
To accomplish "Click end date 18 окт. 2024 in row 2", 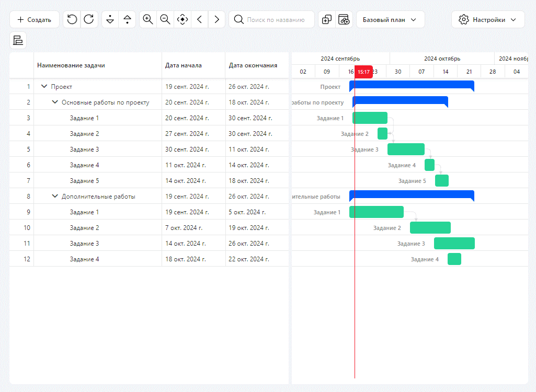I will pos(248,102).
